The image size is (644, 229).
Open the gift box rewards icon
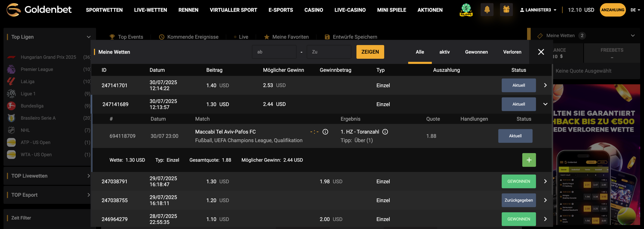coord(506,10)
